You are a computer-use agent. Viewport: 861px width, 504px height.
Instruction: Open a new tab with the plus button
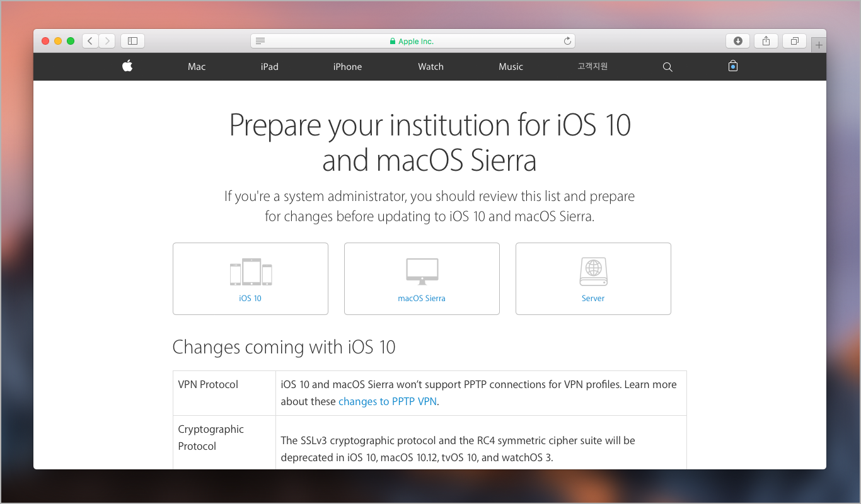(819, 45)
